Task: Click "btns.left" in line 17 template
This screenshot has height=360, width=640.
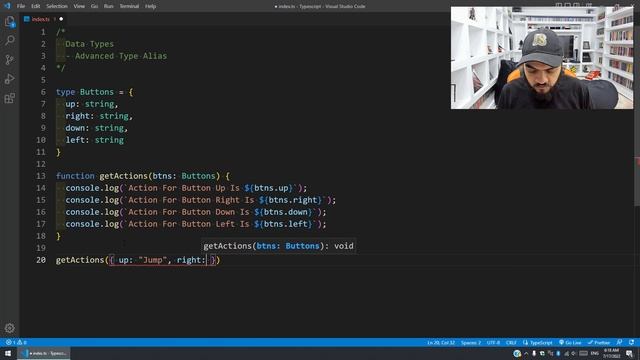Action: point(285,224)
